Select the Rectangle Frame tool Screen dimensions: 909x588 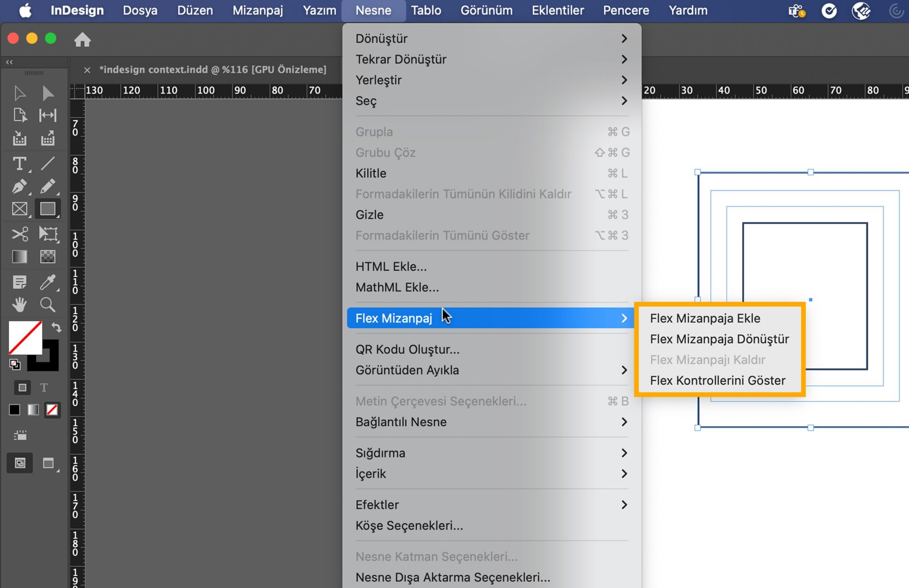[19, 209]
